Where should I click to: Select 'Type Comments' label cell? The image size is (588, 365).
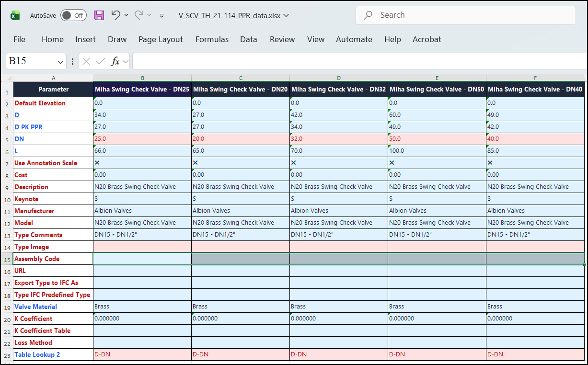click(x=53, y=235)
